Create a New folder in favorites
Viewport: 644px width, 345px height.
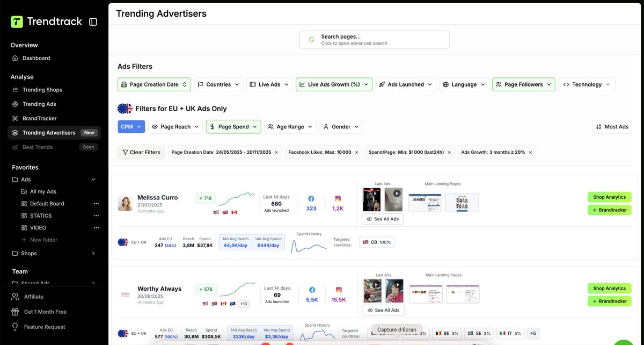[39, 240]
